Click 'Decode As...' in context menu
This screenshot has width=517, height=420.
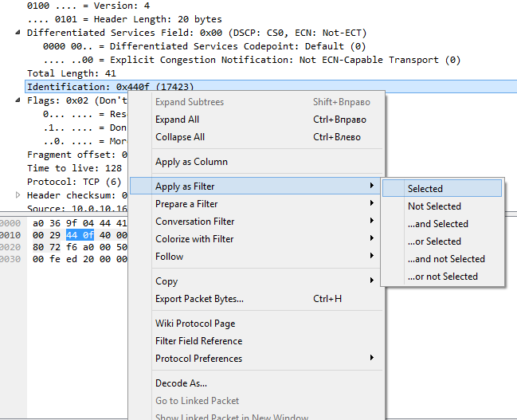181,383
